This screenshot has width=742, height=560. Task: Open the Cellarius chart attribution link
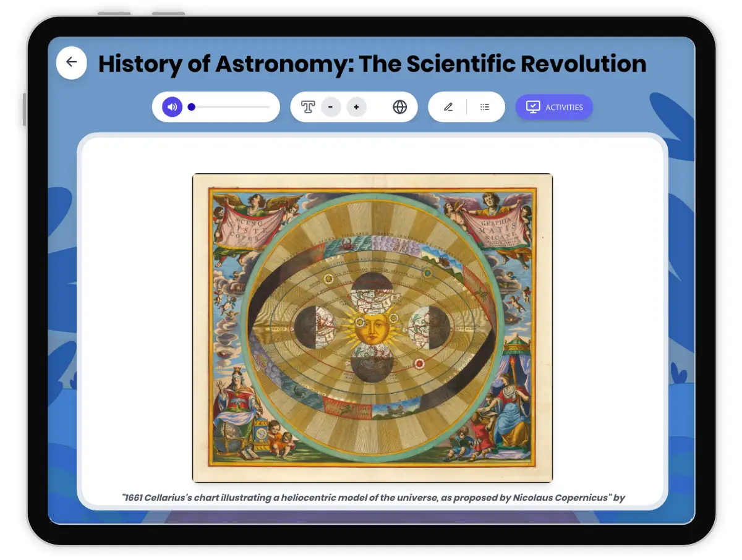click(x=372, y=496)
